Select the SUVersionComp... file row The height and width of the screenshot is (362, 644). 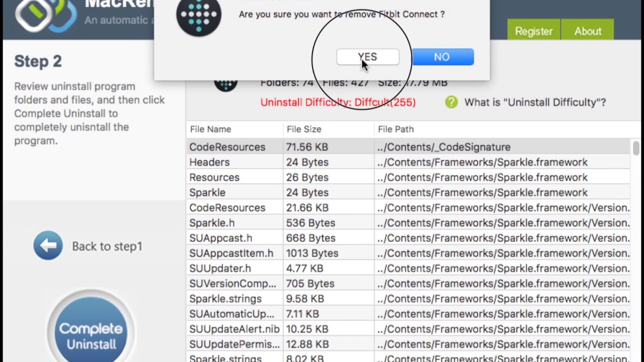[x=409, y=284]
